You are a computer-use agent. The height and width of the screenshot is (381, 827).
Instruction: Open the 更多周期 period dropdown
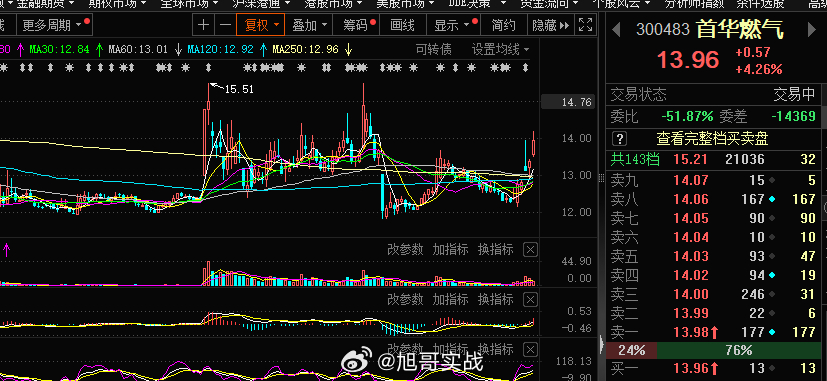point(55,25)
